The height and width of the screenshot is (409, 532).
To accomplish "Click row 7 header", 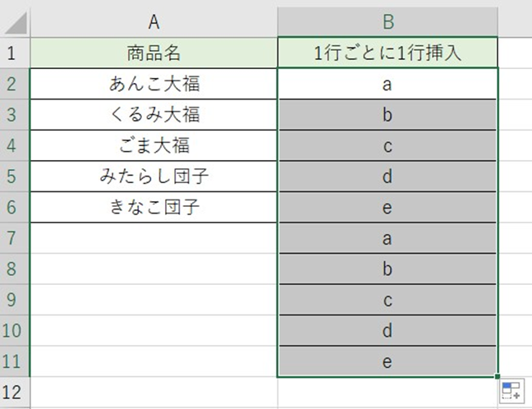I will pyautogui.click(x=14, y=238).
